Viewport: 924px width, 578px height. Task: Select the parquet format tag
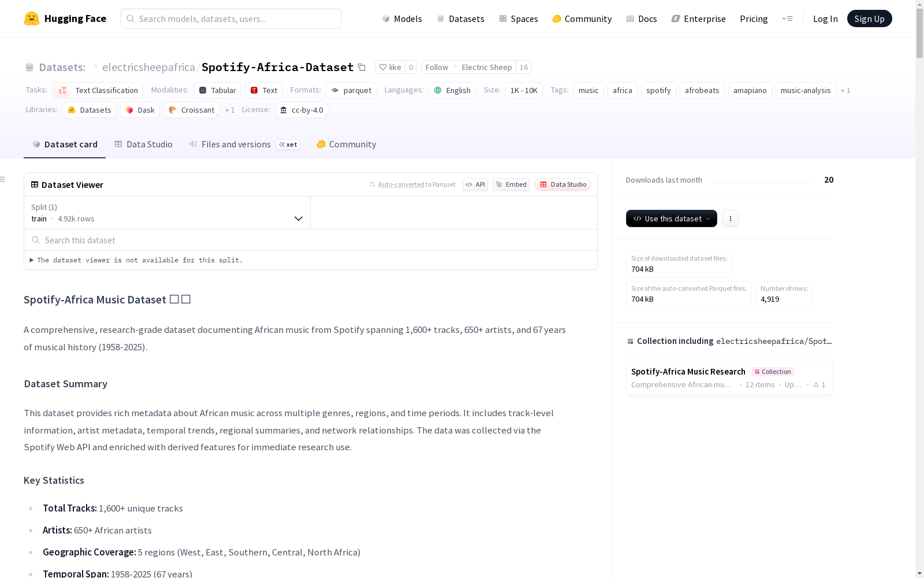tap(351, 90)
